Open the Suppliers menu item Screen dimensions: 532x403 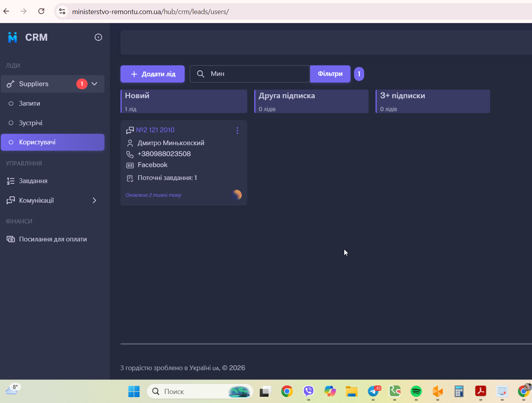[x=52, y=84]
